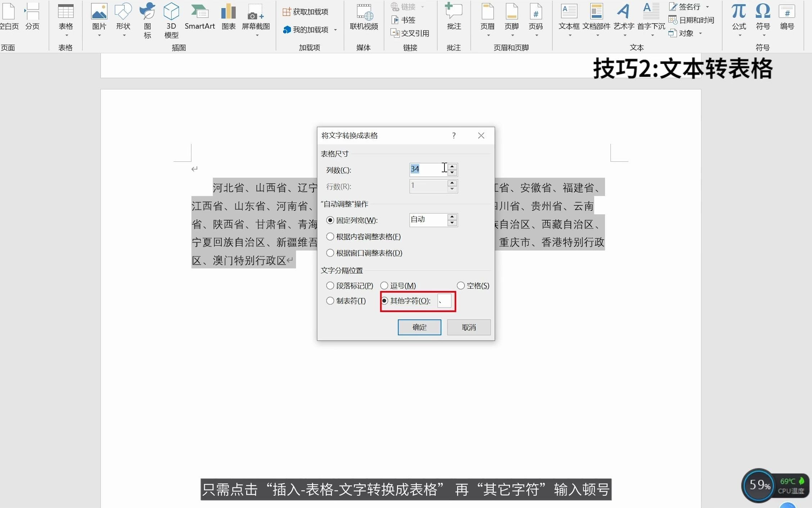The width and height of the screenshot is (812, 508).
Task: Select 制表符 as text separator
Action: click(x=330, y=301)
